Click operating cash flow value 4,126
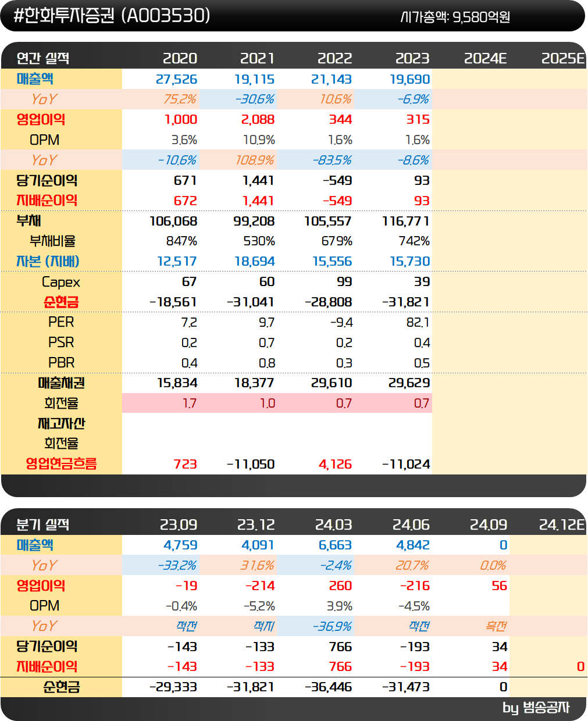Image resolution: width=588 pixels, height=721 pixels. [x=335, y=464]
